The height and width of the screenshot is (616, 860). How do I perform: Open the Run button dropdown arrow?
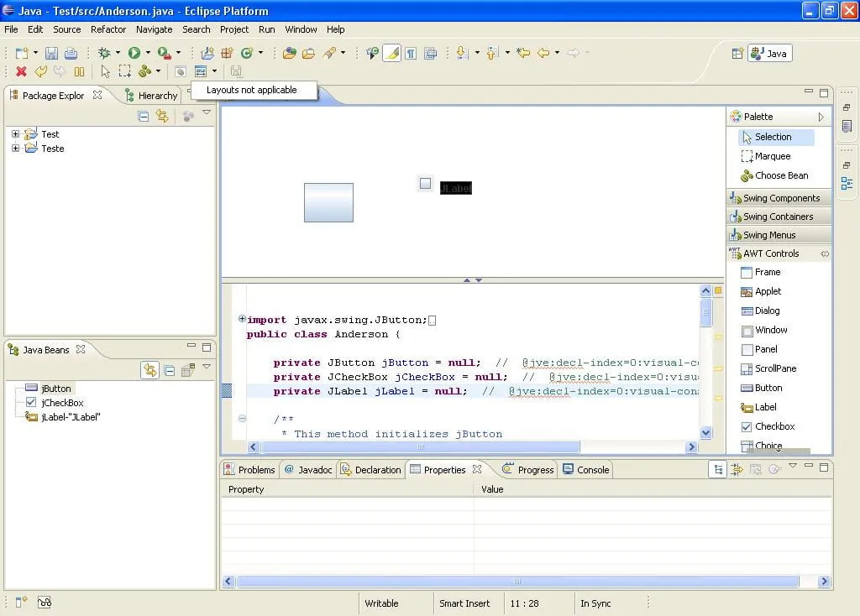pyautogui.click(x=147, y=53)
